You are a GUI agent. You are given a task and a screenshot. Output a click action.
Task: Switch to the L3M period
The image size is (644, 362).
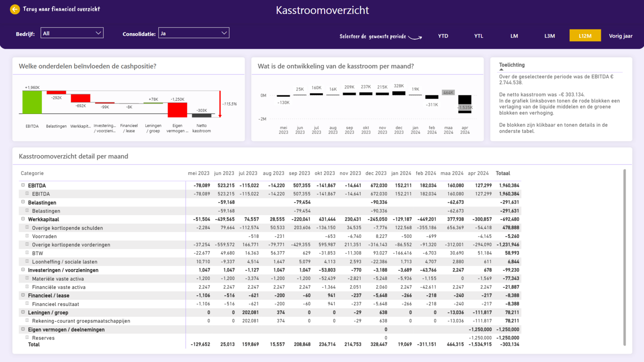coord(549,36)
